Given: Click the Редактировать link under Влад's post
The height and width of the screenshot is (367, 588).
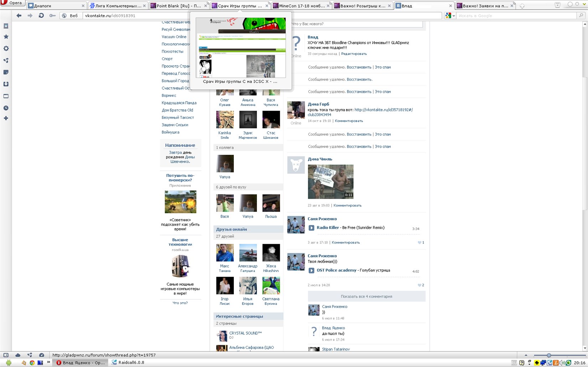Looking at the screenshot, I should tap(354, 54).
